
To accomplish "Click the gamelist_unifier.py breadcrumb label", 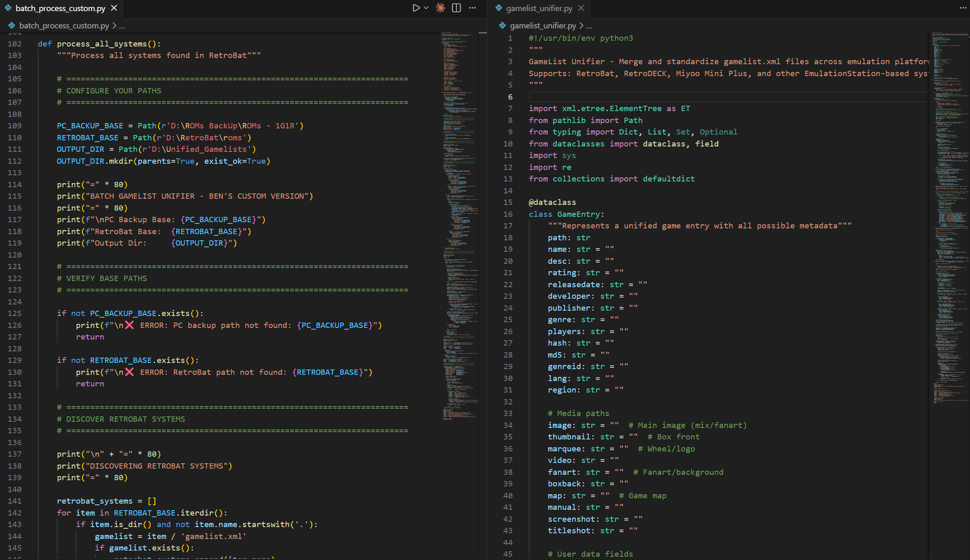I will pyautogui.click(x=543, y=26).
